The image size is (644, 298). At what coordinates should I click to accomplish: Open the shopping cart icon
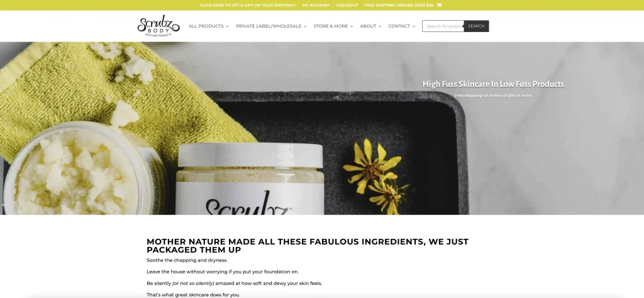coord(439,5)
